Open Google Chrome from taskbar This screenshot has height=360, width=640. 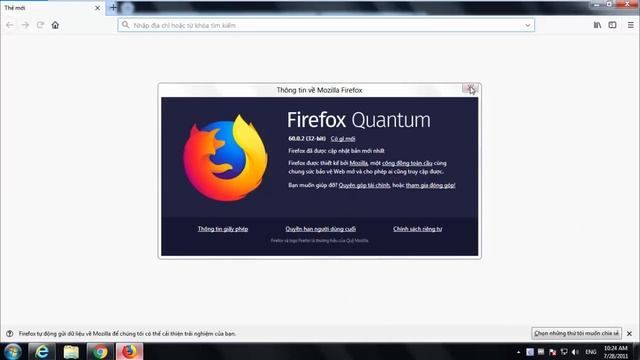click(x=100, y=351)
